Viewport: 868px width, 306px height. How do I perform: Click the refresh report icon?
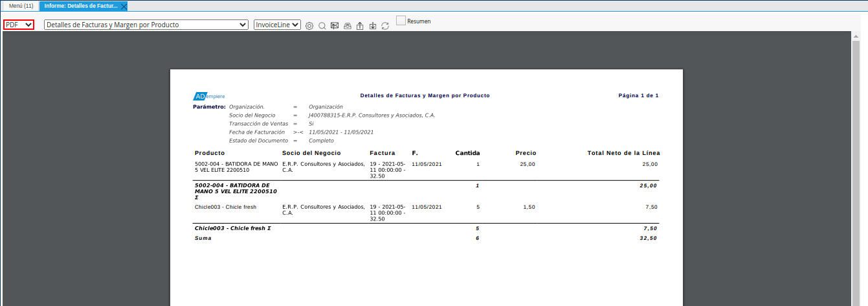(385, 26)
